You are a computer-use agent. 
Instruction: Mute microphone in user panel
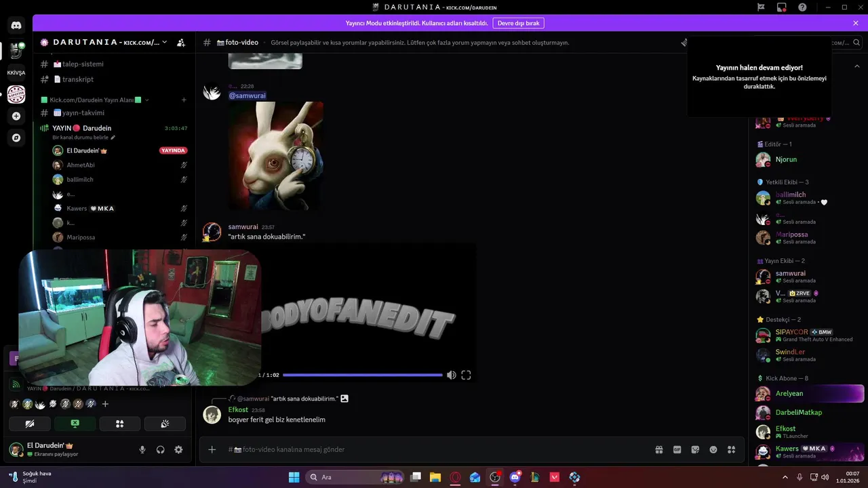pyautogui.click(x=142, y=449)
